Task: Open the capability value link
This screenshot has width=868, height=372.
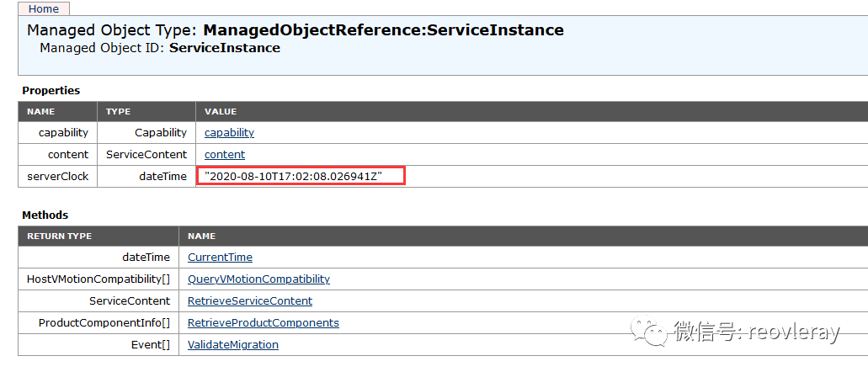Action: pos(229,133)
